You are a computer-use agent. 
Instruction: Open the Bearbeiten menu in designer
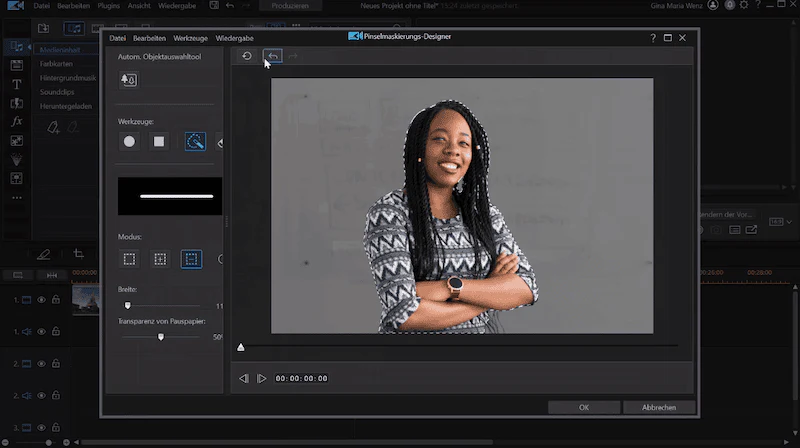149,38
